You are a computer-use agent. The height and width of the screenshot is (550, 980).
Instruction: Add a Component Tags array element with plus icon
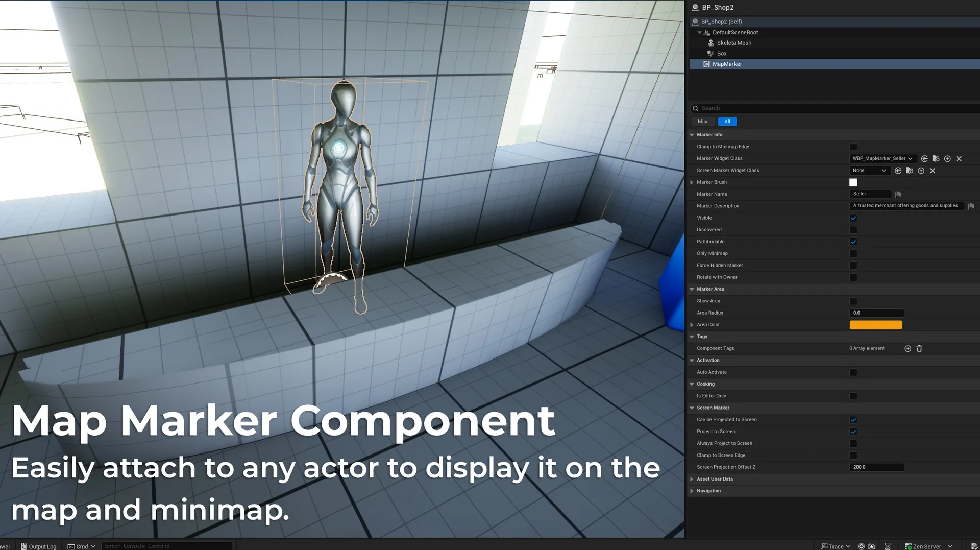click(x=908, y=348)
